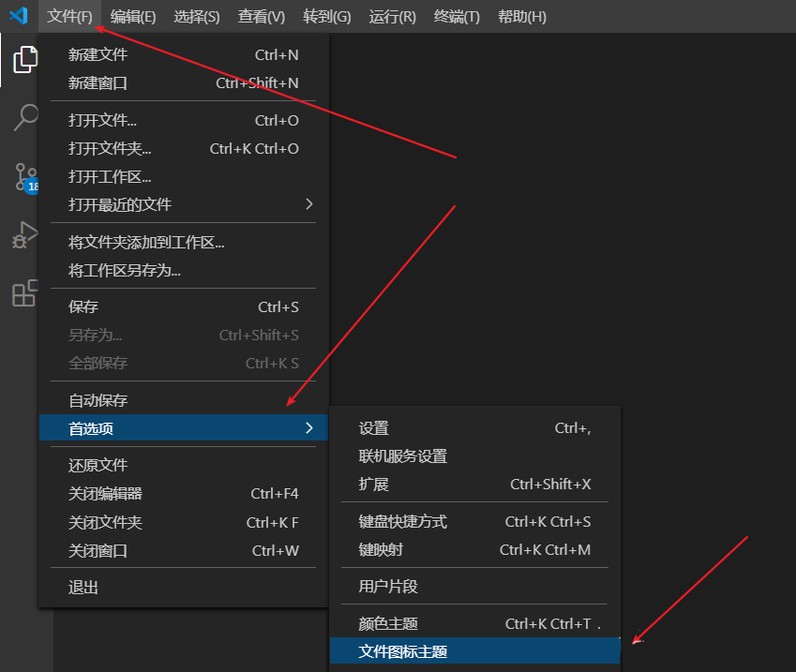Open 键映射 in the Preferences submenu
The width and height of the screenshot is (796, 672).
(474, 549)
